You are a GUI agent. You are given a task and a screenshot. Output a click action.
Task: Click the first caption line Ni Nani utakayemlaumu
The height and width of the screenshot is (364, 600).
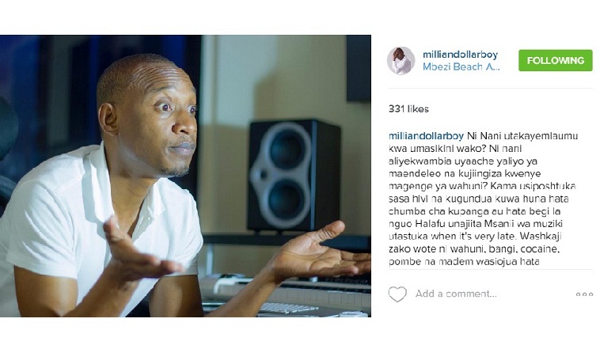coord(522,136)
